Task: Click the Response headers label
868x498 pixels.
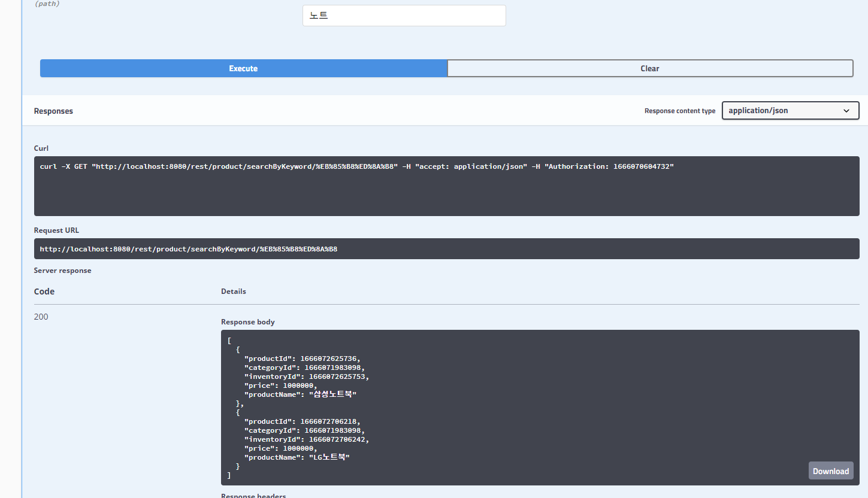Action: (253, 495)
